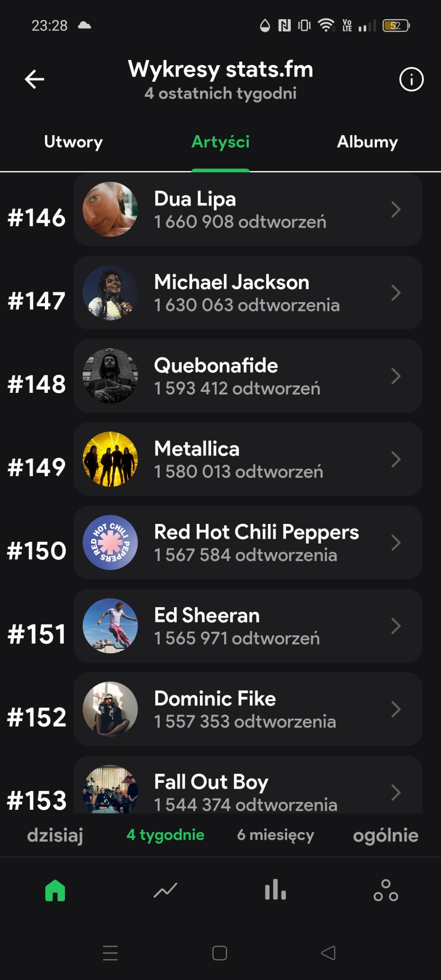Open Quebonafide artist entry

248,376
